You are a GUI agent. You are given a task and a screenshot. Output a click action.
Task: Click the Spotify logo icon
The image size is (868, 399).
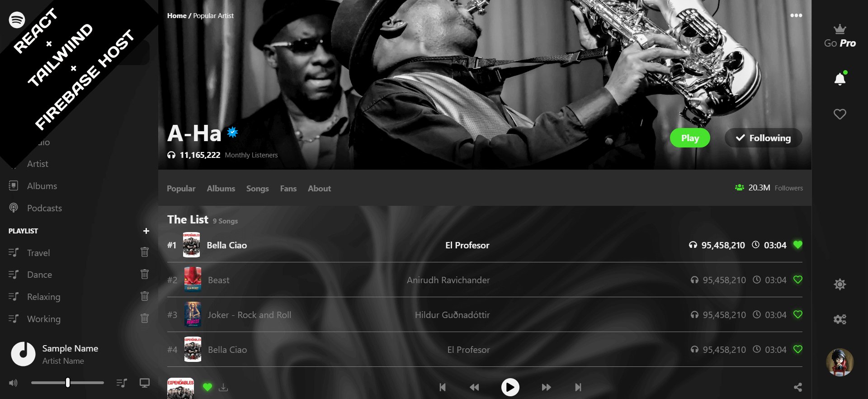tap(17, 20)
